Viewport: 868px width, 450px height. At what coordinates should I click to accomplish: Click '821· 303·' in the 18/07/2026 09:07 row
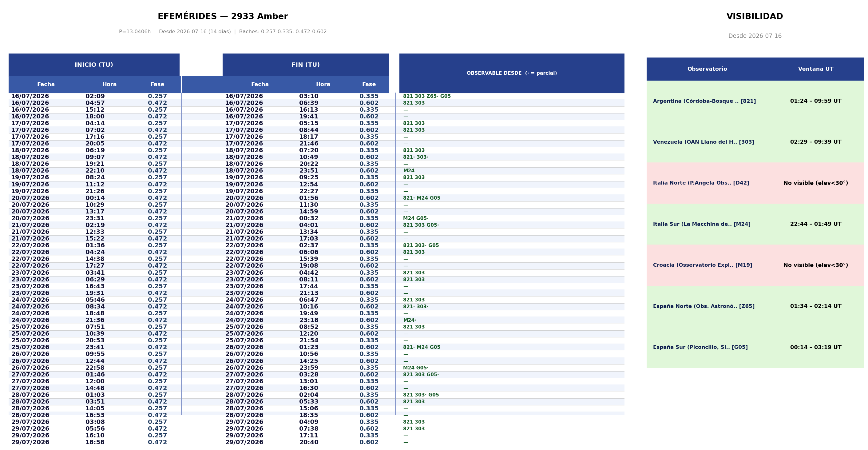[x=416, y=157]
